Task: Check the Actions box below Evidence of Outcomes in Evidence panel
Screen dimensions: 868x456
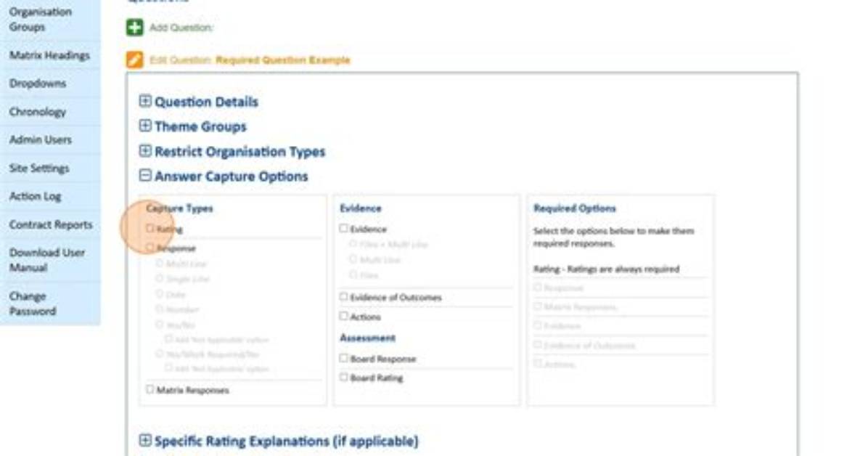Action: pyautogui.click(x=344, y=317)
